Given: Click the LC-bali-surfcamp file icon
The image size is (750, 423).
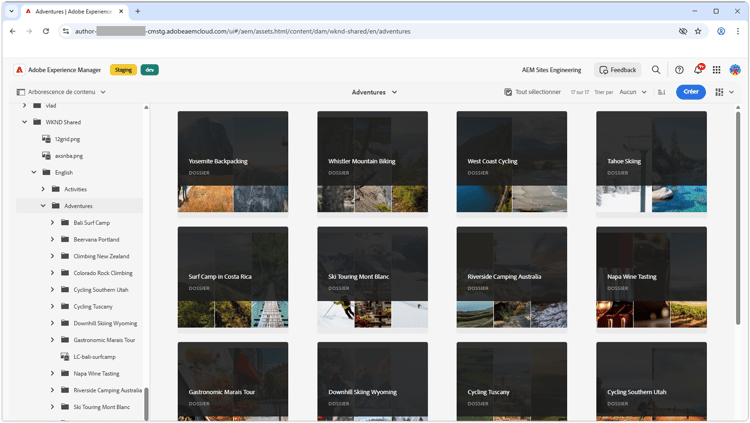Looking at the screenshot, I should point(65,356).
